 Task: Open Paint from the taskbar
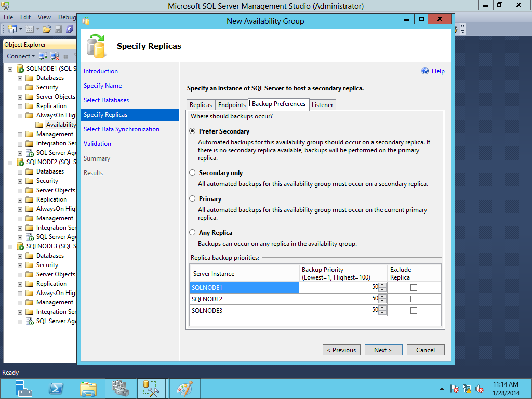tap(184, 389)
